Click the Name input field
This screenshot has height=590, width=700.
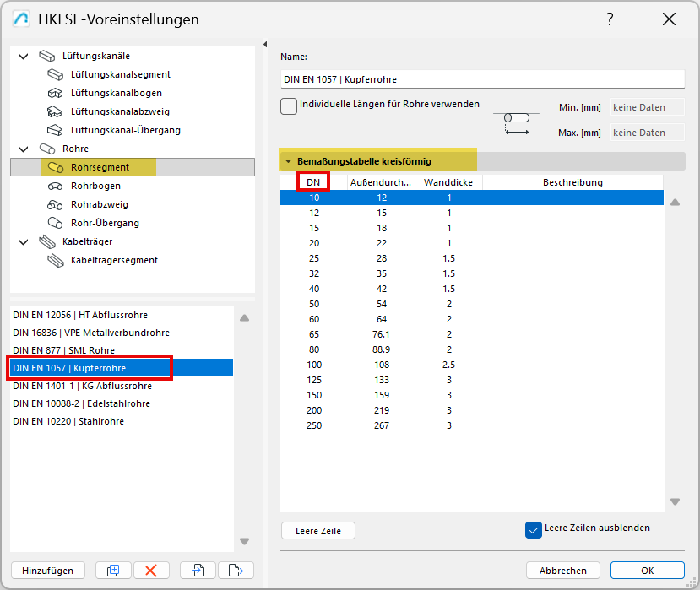[x=483, y=79]
